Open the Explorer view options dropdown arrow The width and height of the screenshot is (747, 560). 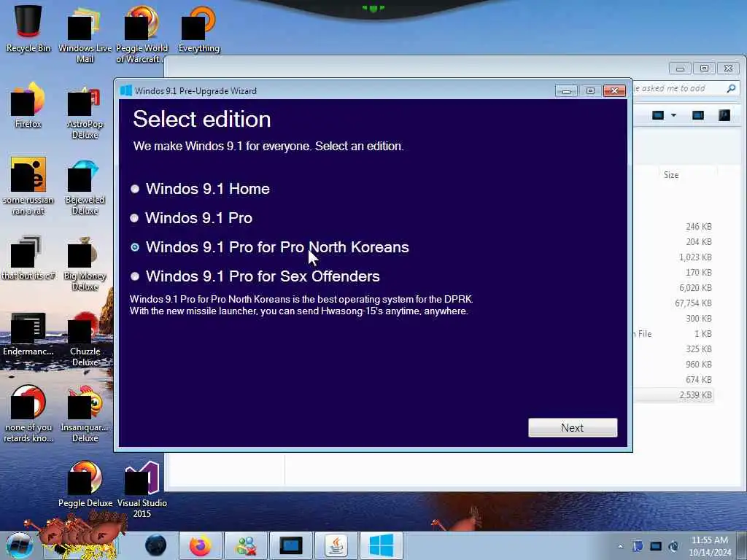[673, 115]
